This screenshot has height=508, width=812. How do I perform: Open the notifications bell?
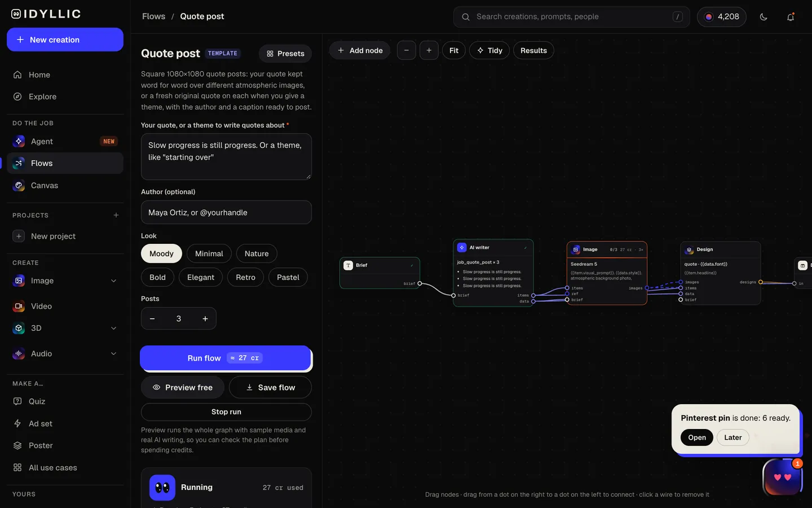click(791, 17)
